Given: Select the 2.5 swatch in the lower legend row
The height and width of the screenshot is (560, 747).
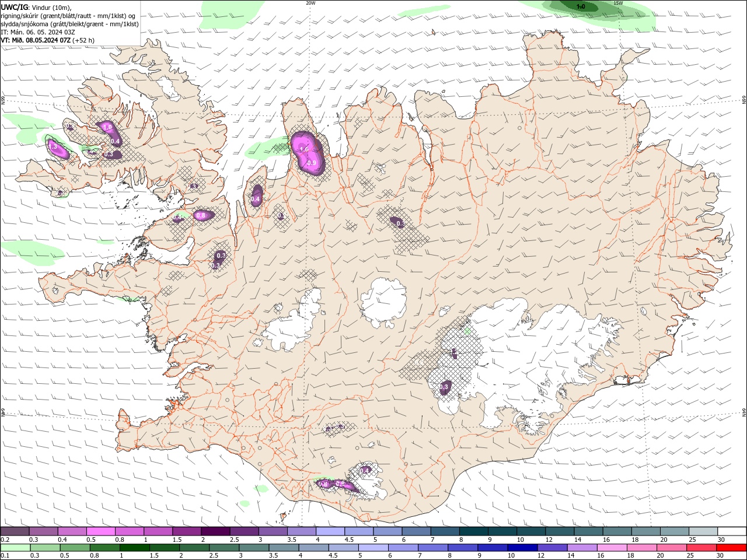Looking at the screenshot, I should (x=224, y=548).
